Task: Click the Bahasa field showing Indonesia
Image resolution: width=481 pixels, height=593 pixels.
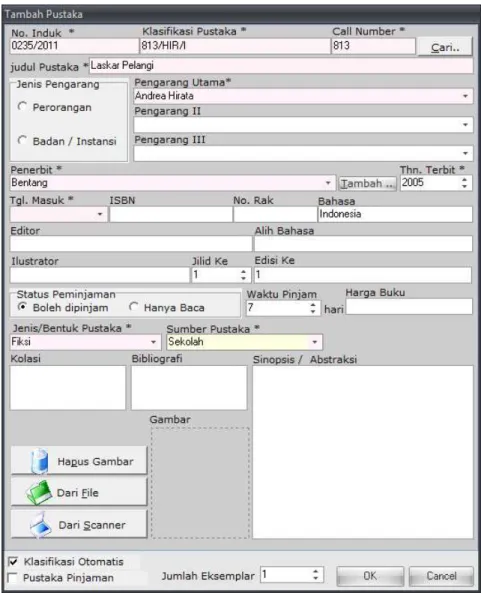Action: click(x=395, y=214)
